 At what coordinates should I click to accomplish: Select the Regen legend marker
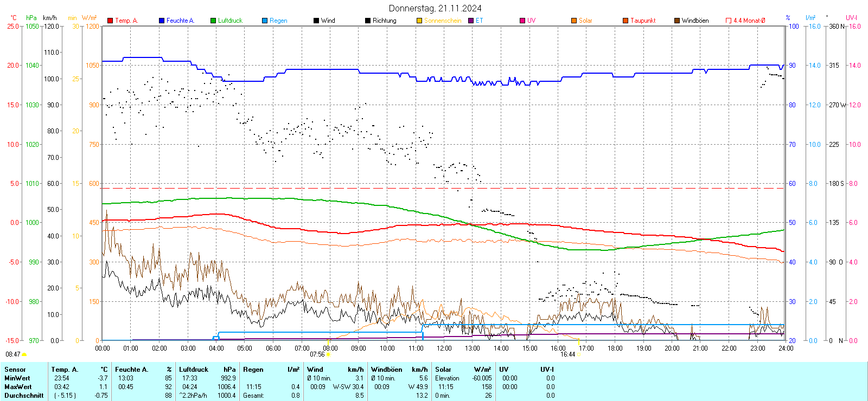(265, 21)
